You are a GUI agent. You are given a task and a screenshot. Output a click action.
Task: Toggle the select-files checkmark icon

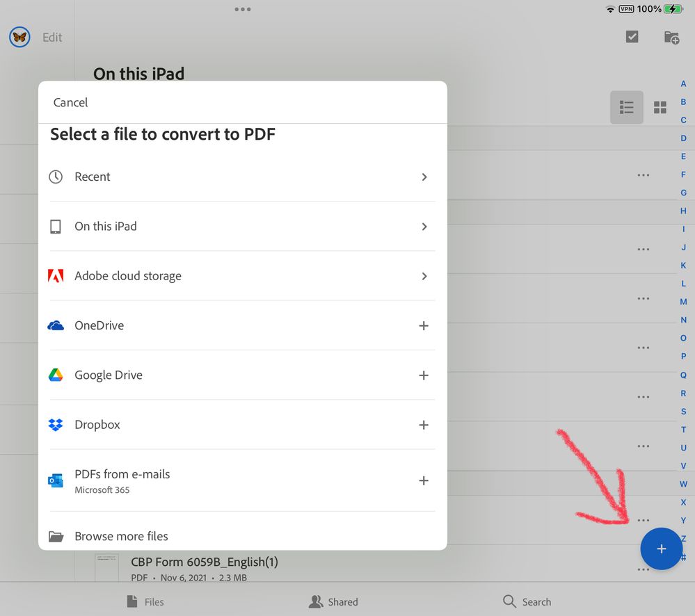point(632,37)
